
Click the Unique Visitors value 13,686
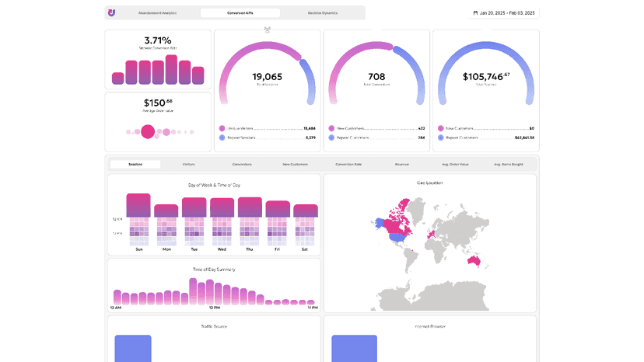pos(310,128)
